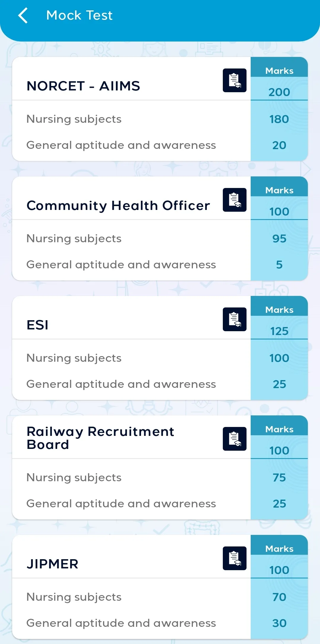Click the Mock Test header title

coord(79,15)
